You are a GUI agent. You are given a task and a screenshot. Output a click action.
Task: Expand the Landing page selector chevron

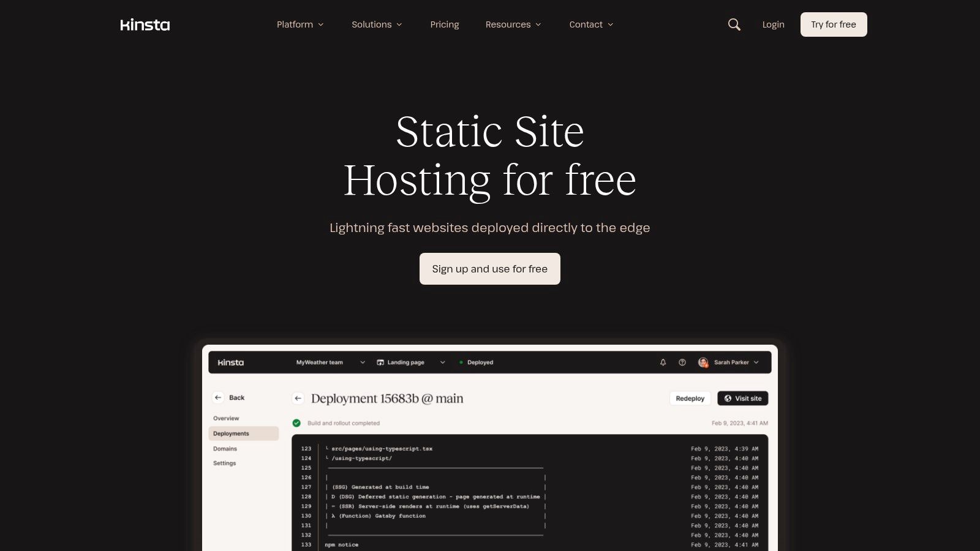point(442,362)
